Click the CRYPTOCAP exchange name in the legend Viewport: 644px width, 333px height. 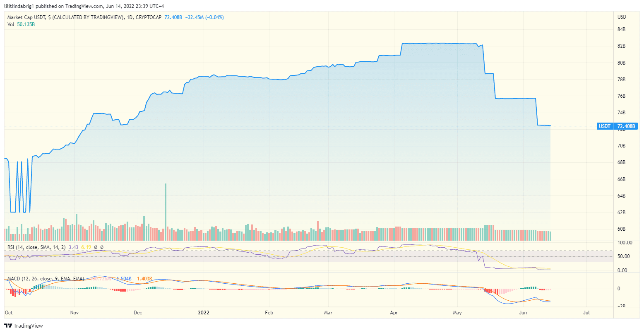[149, 17]
